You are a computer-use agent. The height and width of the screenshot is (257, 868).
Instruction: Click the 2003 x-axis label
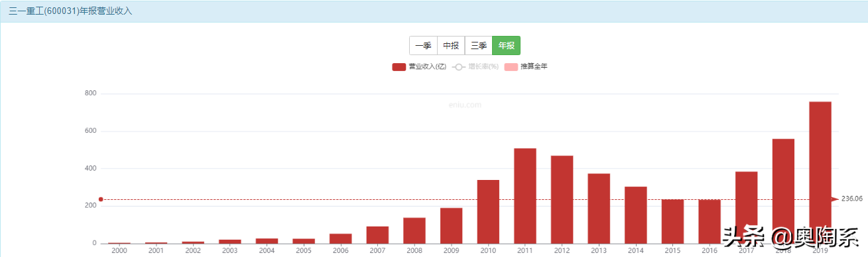click(x=230, y=251)
